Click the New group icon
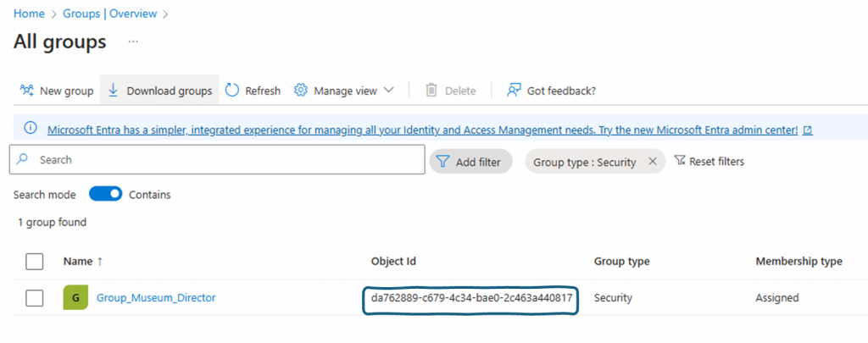The height and width of the screenshot is (343, 868). (x=27, y=91)
